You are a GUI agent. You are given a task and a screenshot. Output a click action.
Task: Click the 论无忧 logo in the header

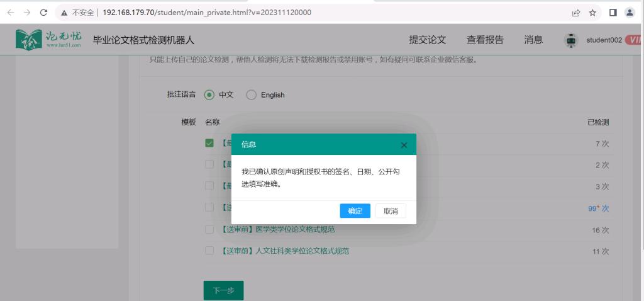(x=49, y=40)
